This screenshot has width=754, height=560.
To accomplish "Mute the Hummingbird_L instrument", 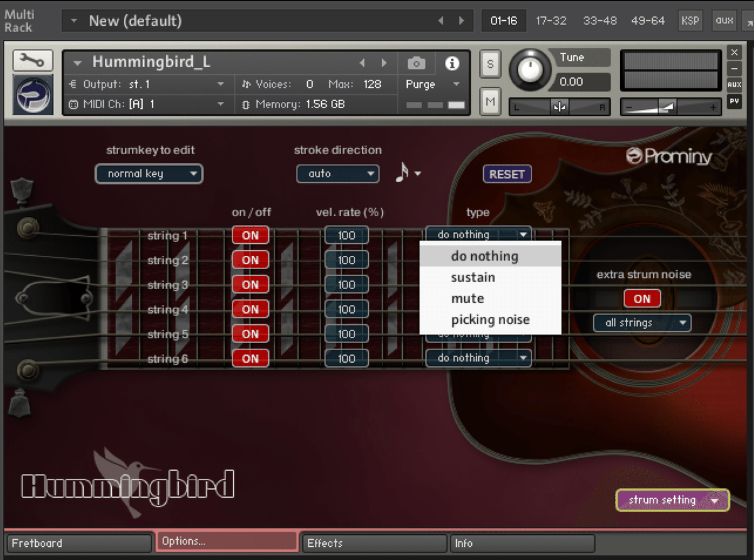I will point(490,102).
